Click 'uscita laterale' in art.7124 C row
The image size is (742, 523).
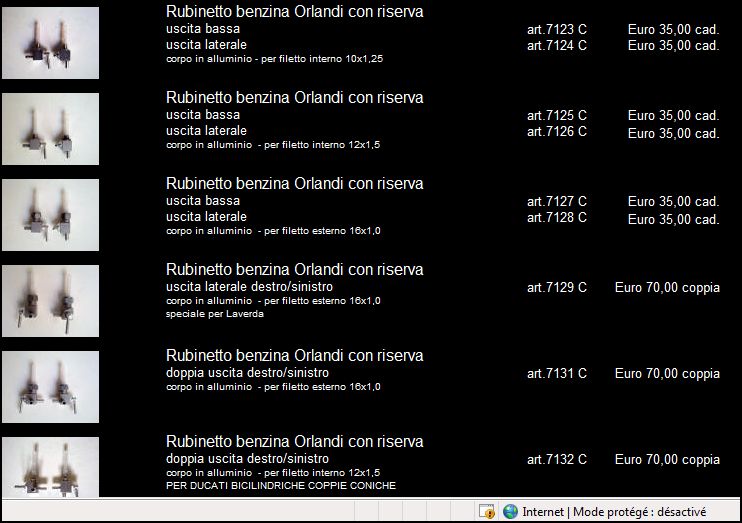(206, 45)
